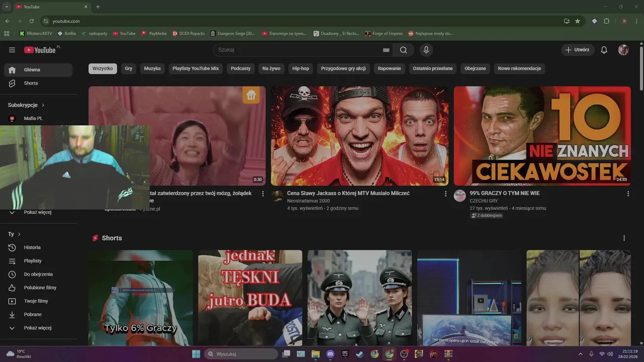This screenshot has width=644, height=362.
Task: Open the Główna home page
Action: [38, 70]
